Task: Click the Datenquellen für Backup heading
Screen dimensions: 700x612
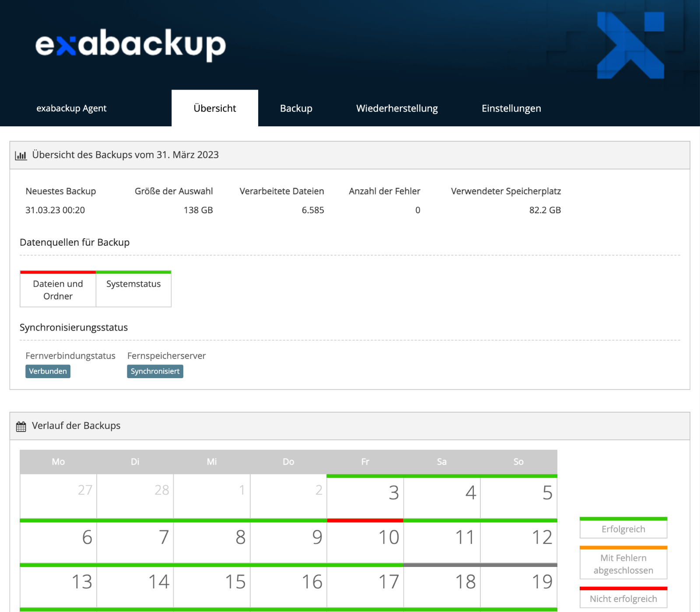Action: pyautogui.click(x=75, y=242)
